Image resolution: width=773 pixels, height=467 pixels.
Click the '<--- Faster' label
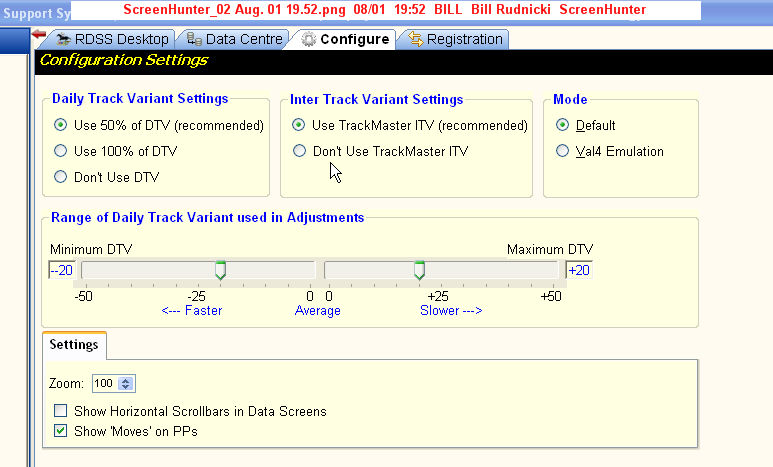click(x=192, y=311)
